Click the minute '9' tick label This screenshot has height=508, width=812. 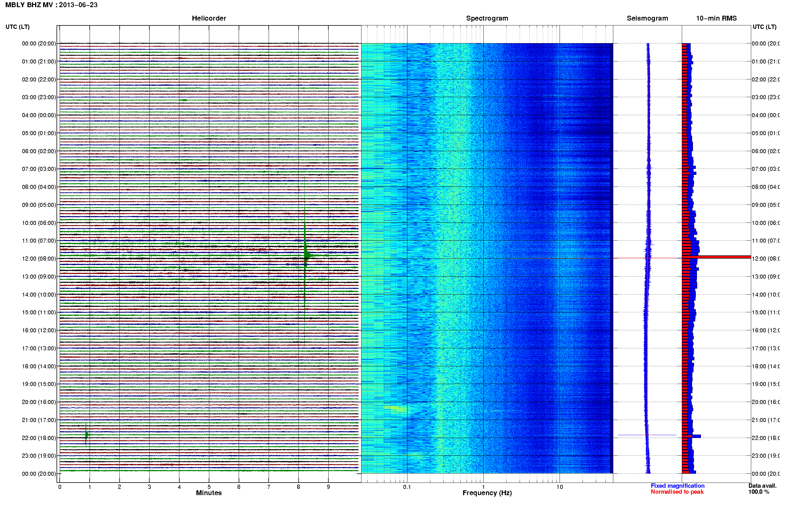[x=328, y=487]
